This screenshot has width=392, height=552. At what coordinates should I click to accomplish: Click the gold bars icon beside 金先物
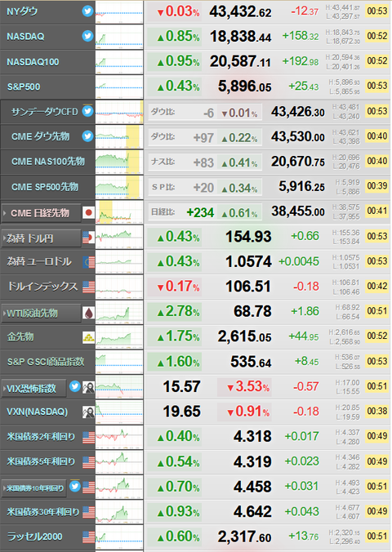tap(89, 337)
